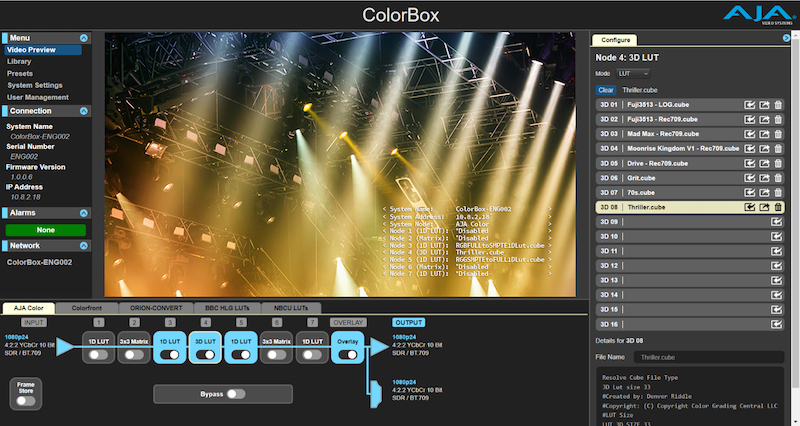Screen dimensions: 800x426
Task: Export the Fuji3513 - LOG.cube LUT
Action: point(764,105)
